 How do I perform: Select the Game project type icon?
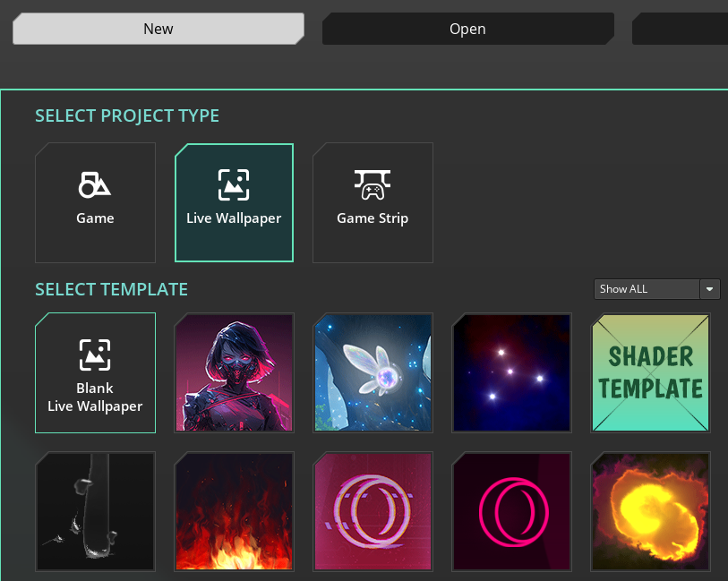coord(95,201)
